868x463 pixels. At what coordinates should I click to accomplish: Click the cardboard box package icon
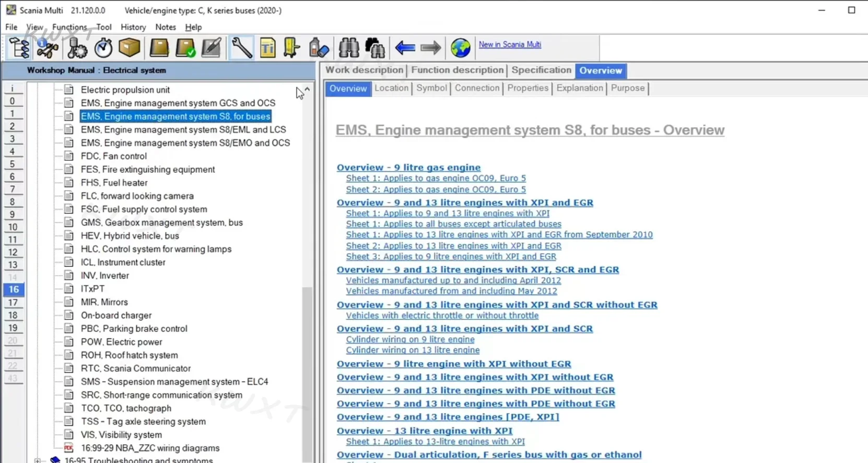point(130,48)
